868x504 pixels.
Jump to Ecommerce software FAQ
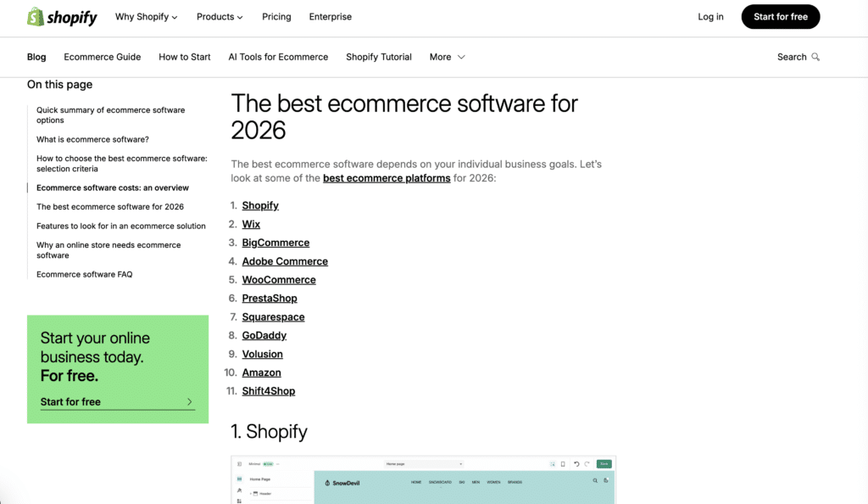coord(84,274)
